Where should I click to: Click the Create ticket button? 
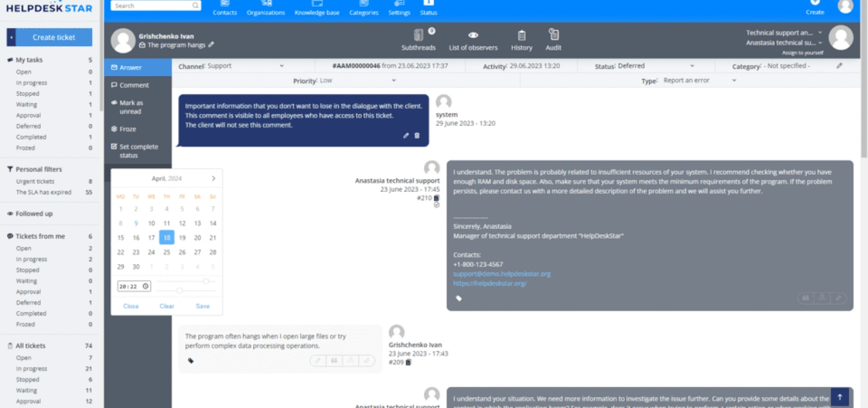[54, 37]
